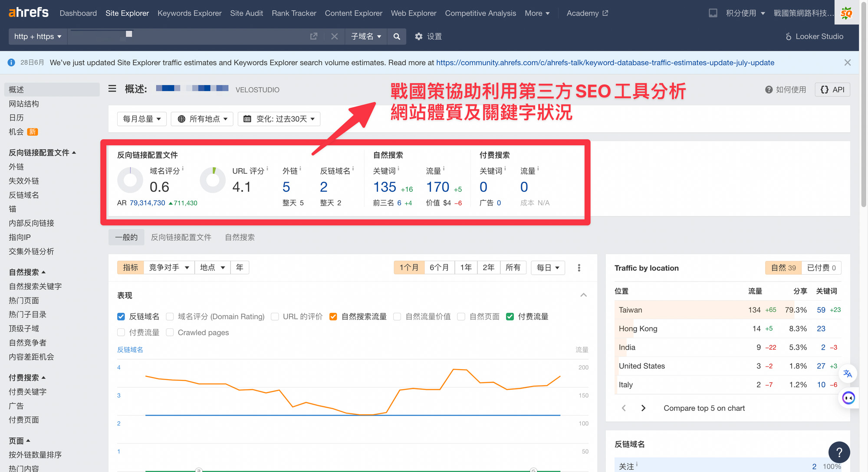Check the URL 的评价 checkbox
This screenshot has height=472, width=868.
[x=275, y=317]
